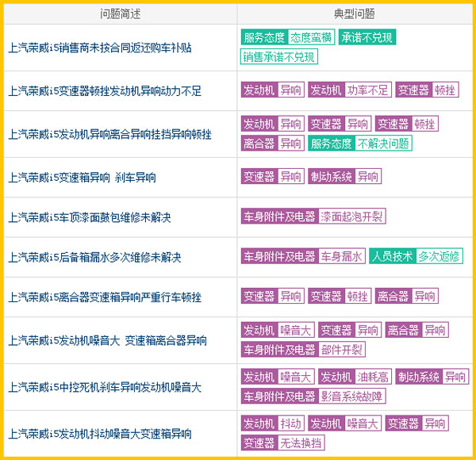Open the 发动机异响离合异响挂挡异响顿挫 complaint
The height and width of the screenshot is (460, 476).
point(109,134)
